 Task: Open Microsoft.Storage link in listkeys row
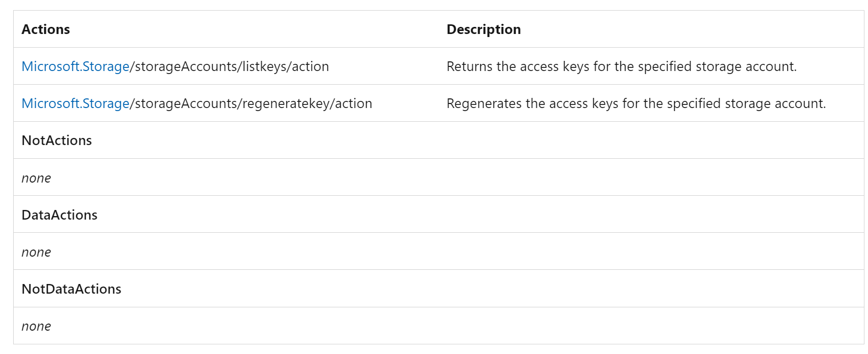75,66
